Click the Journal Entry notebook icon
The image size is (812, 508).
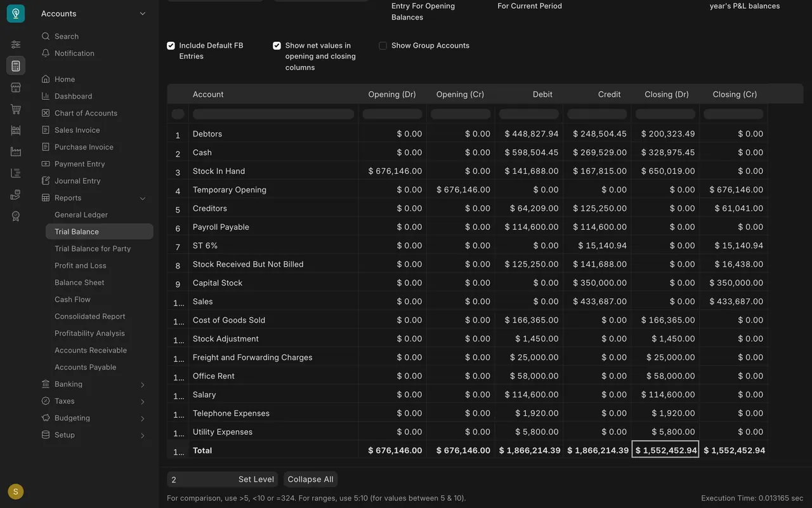click(x=46, y=181)
